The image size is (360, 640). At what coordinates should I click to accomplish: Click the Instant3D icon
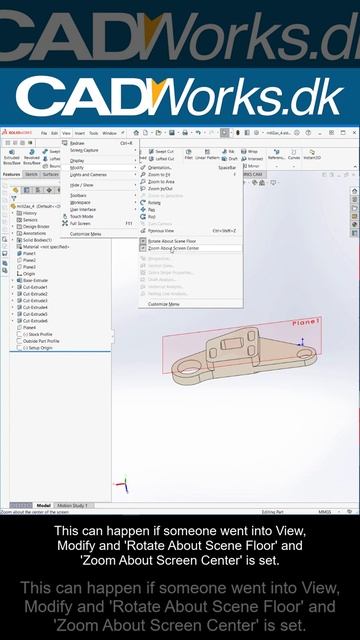click(x=312, y=152)
